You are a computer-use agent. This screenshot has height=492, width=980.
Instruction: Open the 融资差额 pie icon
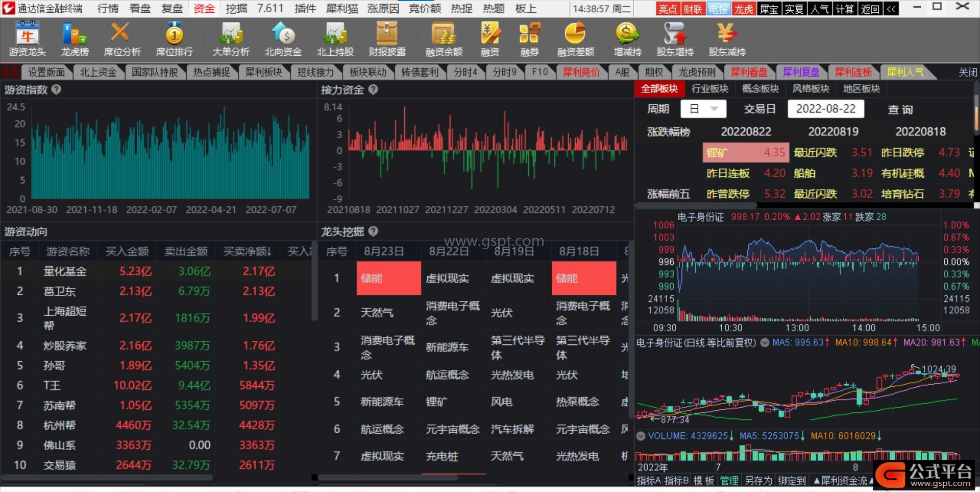point(575,40)
